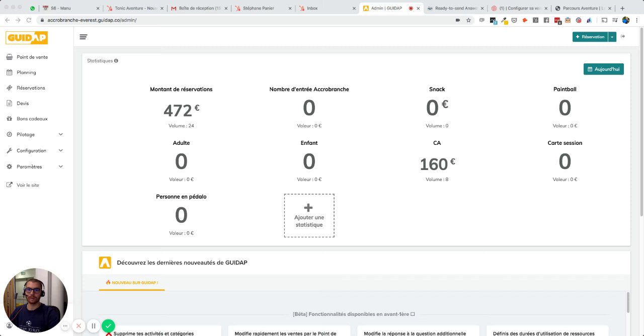644x336 pixels.
Task: Click the Statistiques info icon
Action: (x=116, y=61)
